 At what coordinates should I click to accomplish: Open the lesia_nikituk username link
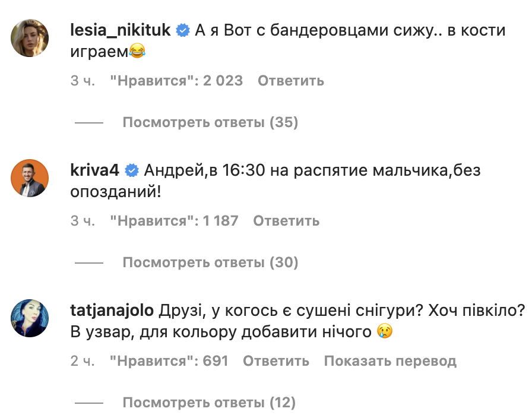(x=122, y=28)
